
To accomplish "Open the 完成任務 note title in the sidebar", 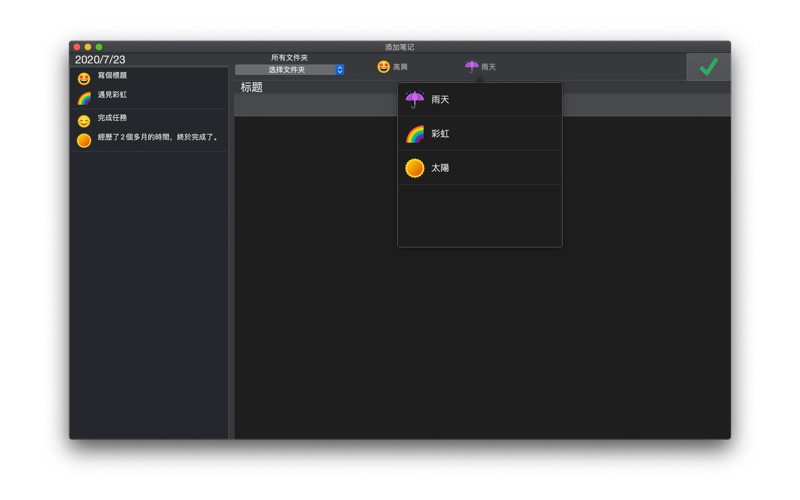I will tap(112, 118).
